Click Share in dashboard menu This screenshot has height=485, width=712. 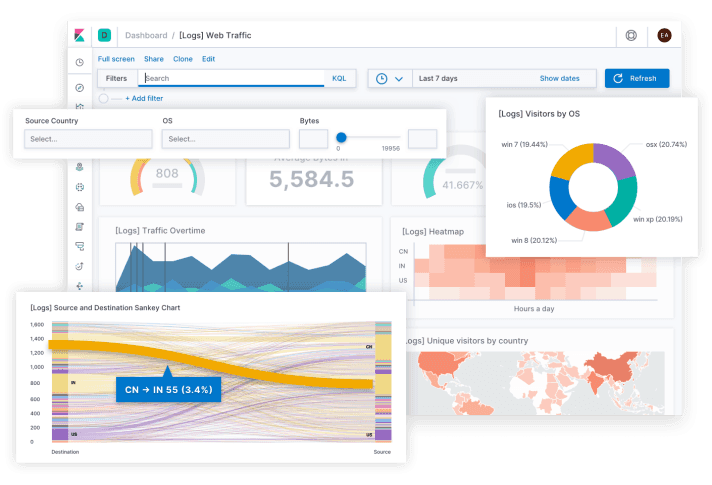(x=153, y=59)
